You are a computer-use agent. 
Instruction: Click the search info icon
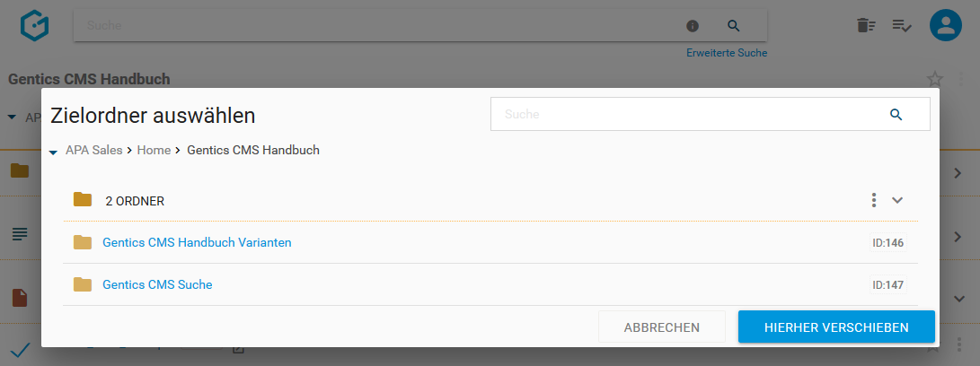(693, 26)
